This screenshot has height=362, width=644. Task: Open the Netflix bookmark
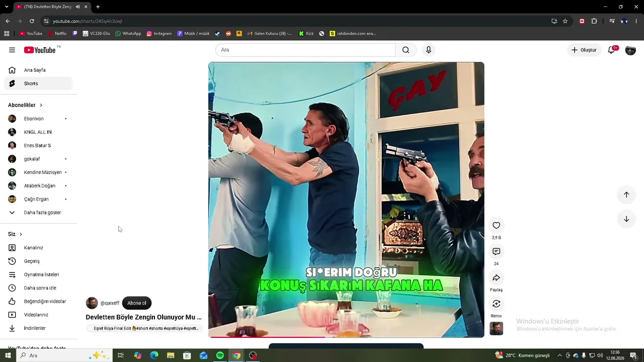[57, 34]
